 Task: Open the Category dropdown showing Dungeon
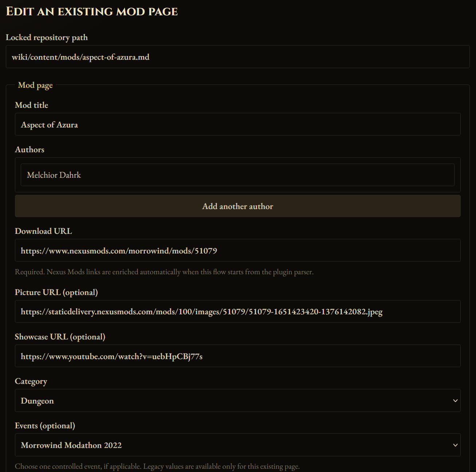pos(238,401)
